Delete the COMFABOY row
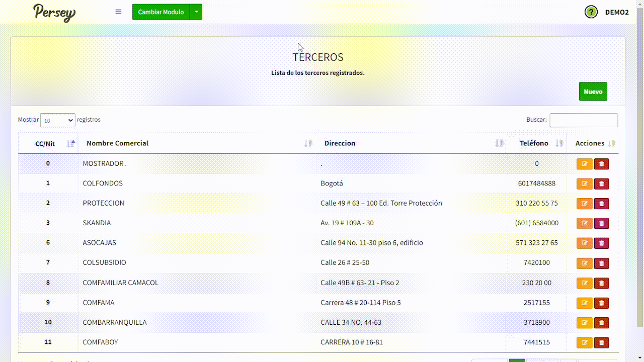 [x=601, y=342]
